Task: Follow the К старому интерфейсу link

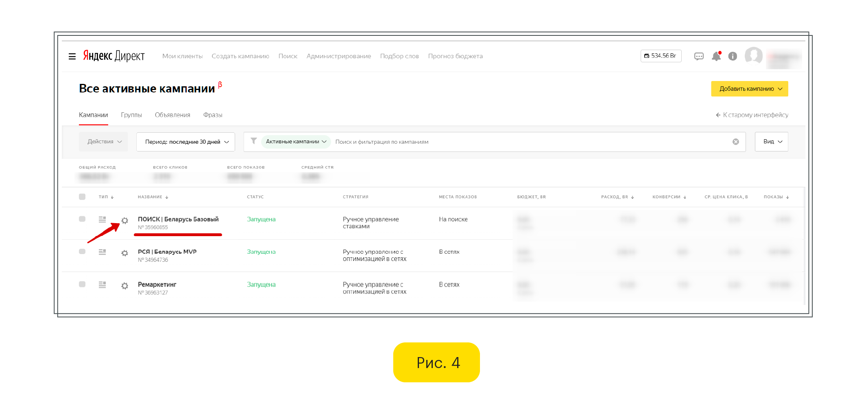Action: (752, 115)
